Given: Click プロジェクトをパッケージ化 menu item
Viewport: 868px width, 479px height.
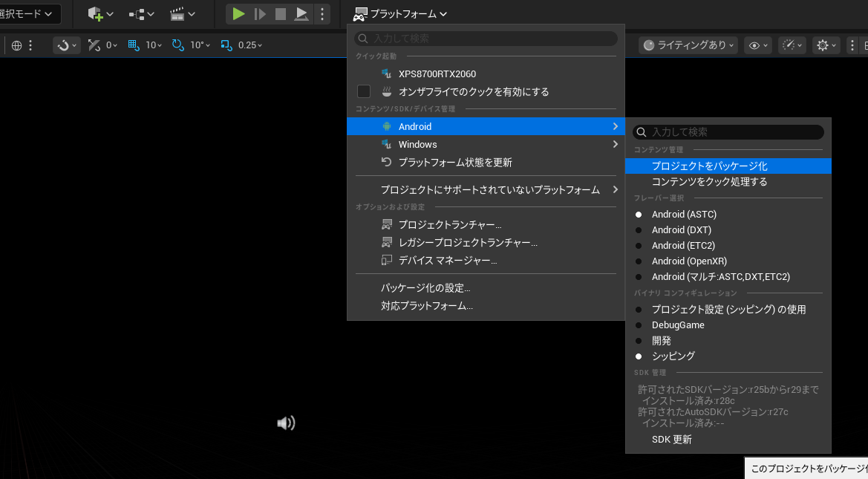Looking at the screenshot, I should [709, 166].
